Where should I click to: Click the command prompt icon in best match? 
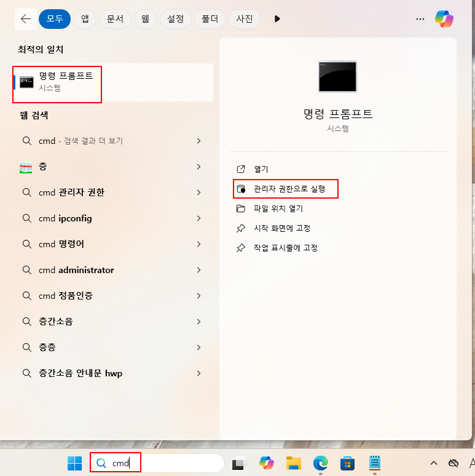coord(26,82)
